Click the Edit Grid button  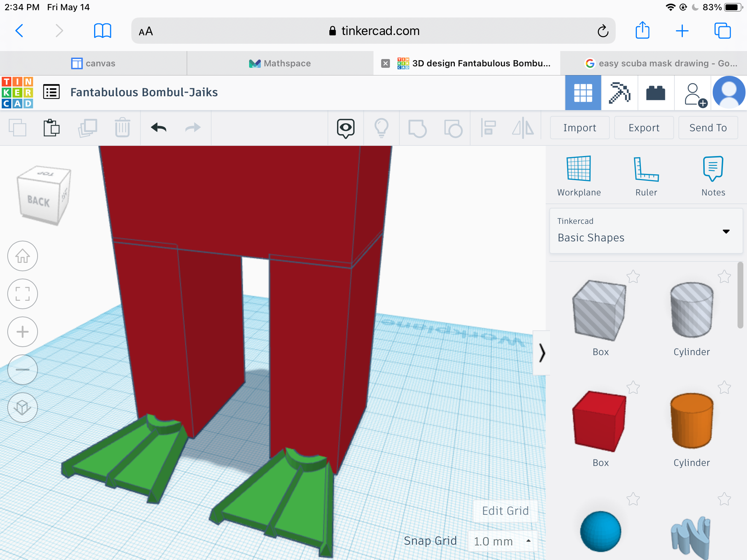(505, 511)
